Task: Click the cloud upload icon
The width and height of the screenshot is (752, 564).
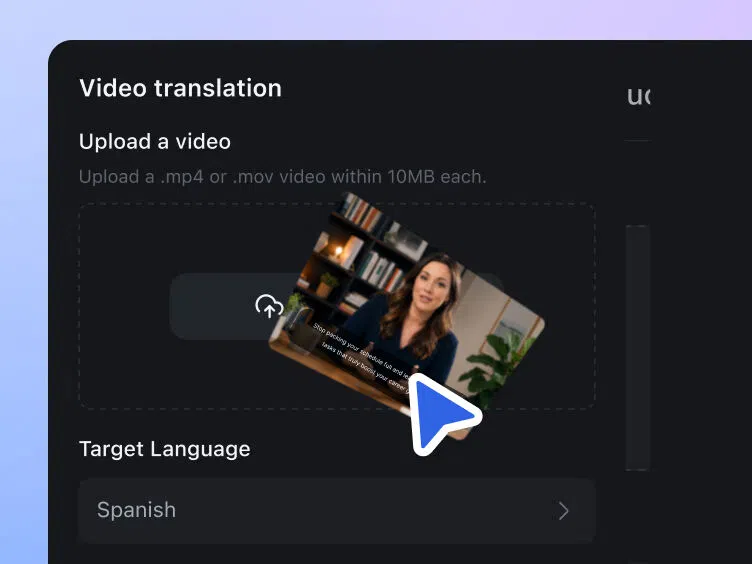Action: (269, 306)
